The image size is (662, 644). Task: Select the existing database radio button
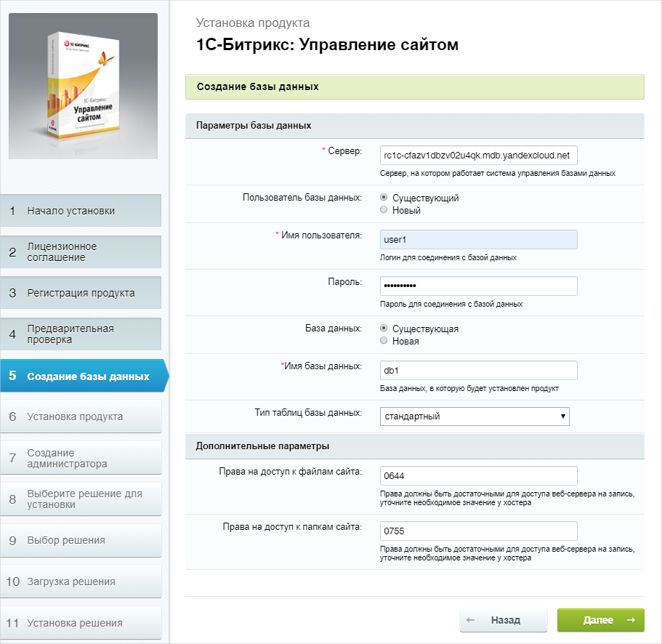coord(384,329)
